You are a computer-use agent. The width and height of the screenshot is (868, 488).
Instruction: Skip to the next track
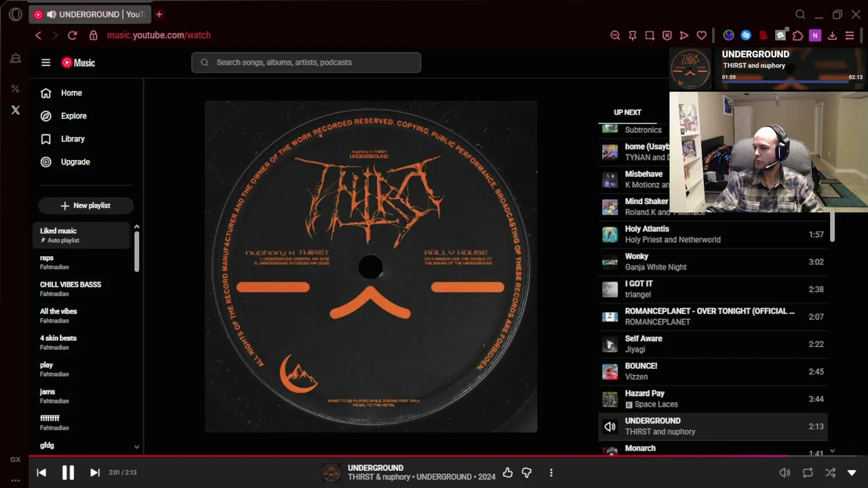coord(95,472)
